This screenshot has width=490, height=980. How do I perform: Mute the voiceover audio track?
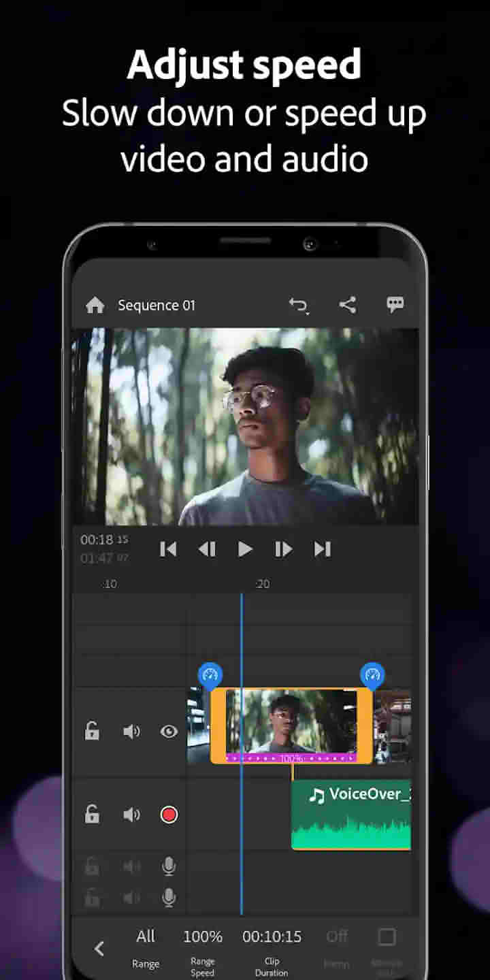tap(131, 815)
